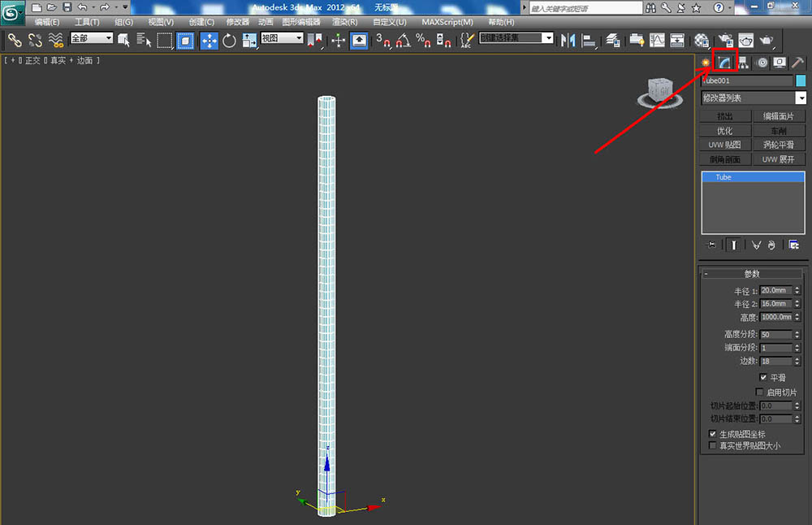The height and width of the screenshot is (525, 812).
Task: Click the Use Pivot Point Center icon
Action: point(314,41)
